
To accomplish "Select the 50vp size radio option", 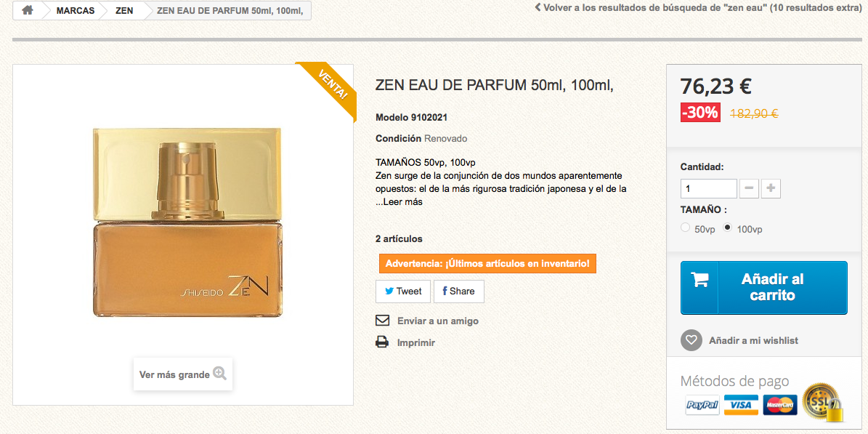I will pyautogui.click(x=686, y=228).
